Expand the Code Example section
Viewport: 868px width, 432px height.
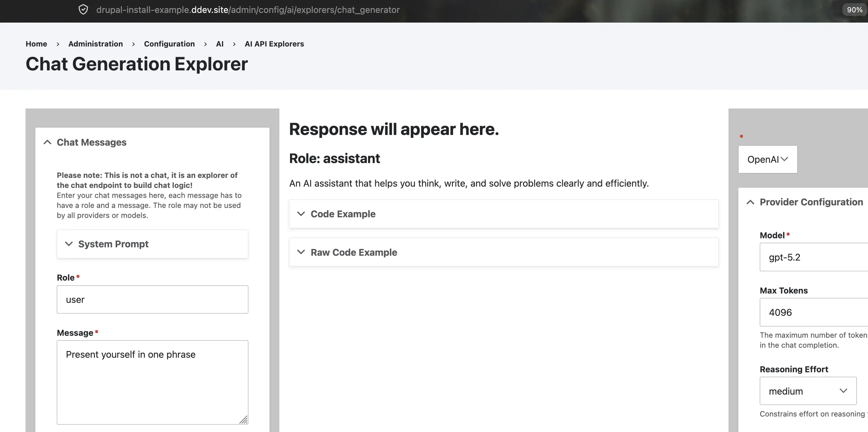[x=504, y=214]
